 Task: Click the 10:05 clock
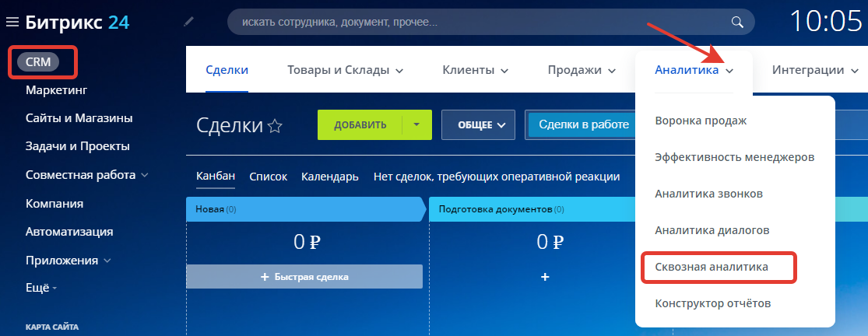pos(825,22)
